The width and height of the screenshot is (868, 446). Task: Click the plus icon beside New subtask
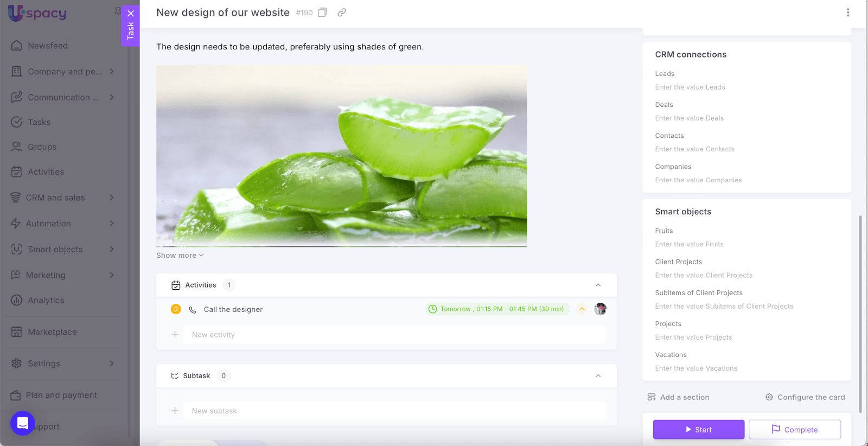pos(175,411)
